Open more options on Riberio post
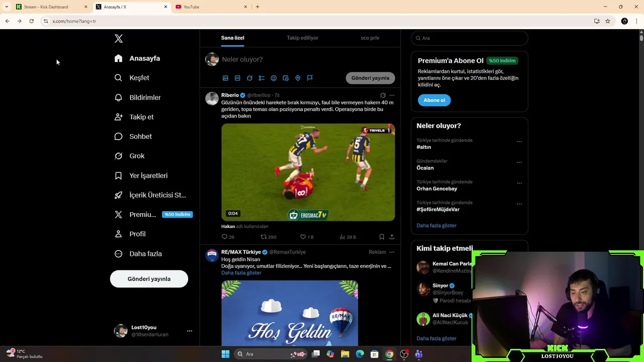Viewport: 644px width, 362px height. point(392,95)
